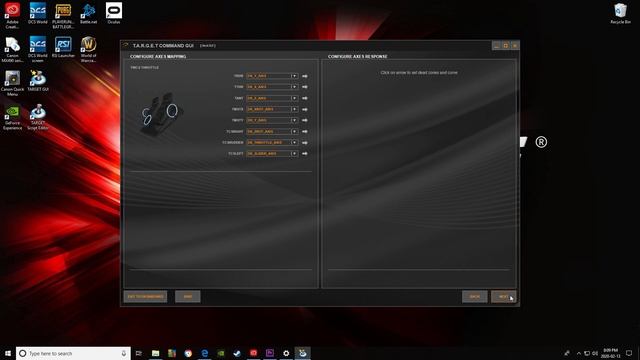
Task: Click the response arrow beside the TMSTY axis
Action: (304, 120)
